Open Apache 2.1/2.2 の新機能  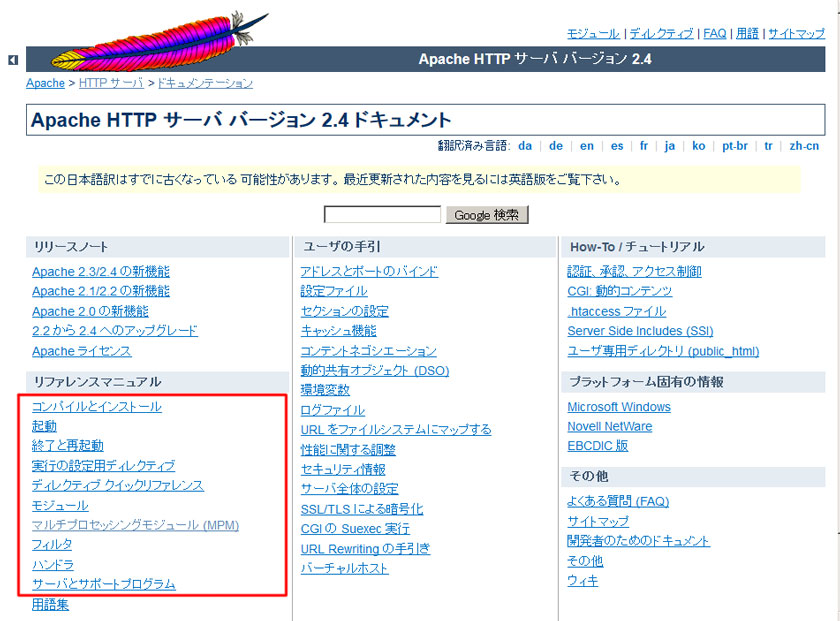pyautogui.click(x=101, y=291)
